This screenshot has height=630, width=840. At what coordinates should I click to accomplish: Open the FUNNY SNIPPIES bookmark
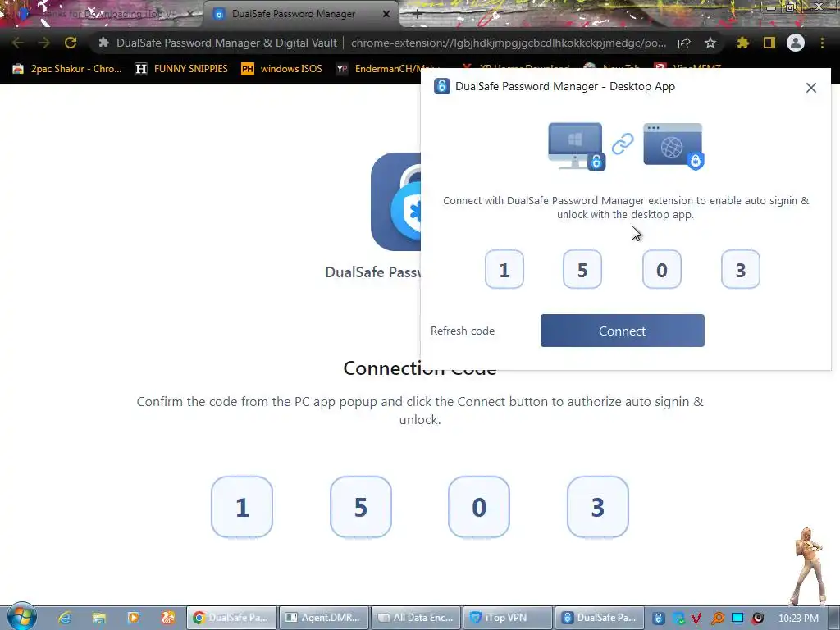click(181, 69)
